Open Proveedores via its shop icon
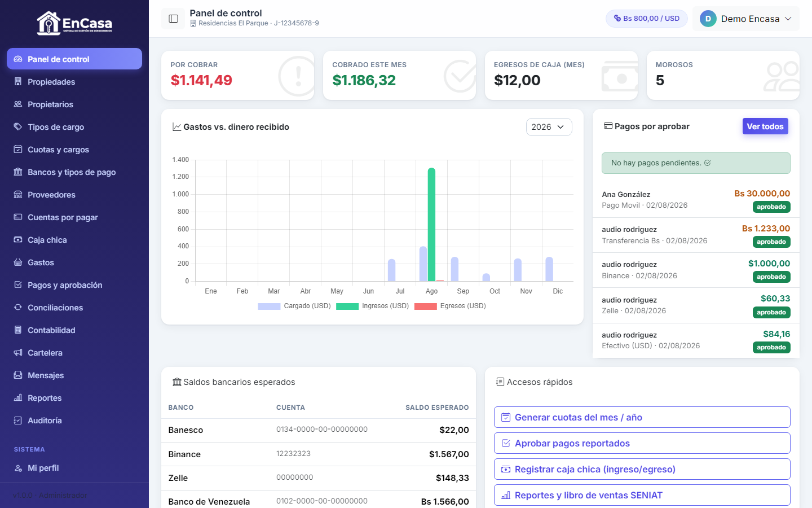This screenshot has width=812, height=508. pos(18,195)
